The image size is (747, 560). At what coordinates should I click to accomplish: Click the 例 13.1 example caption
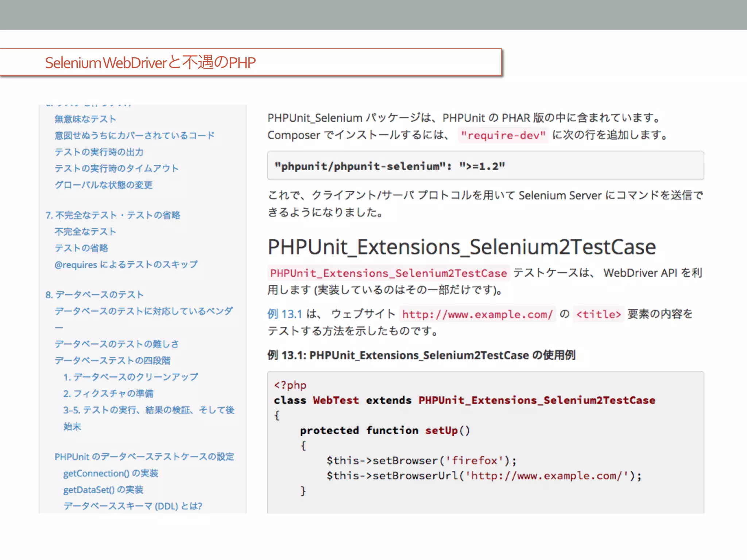[x=421, y=355]
